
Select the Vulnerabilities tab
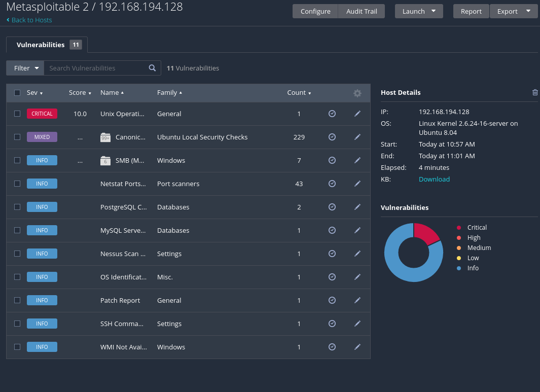click(x=47, y=45)
